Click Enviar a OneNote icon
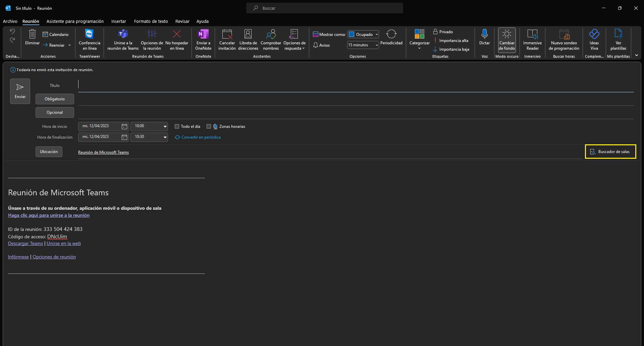This screenshot has height=346, width=644. point(203,34)
